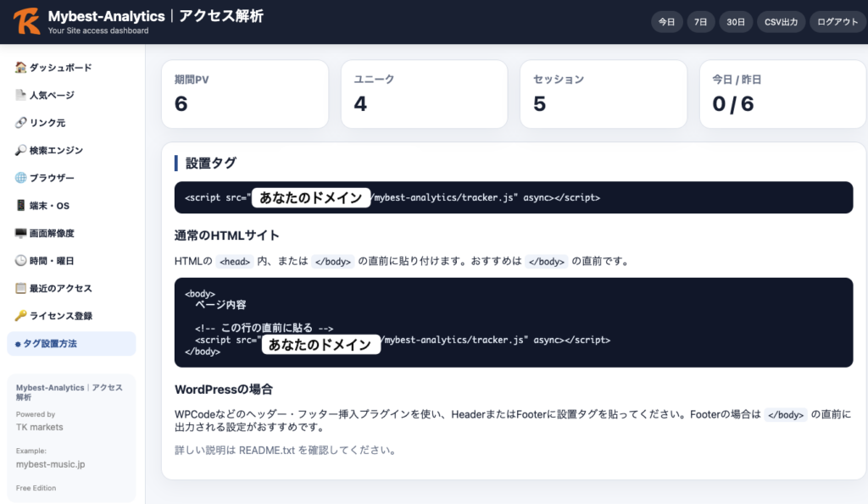868x504 pixels.
Task: Click the 期間PV stat card
Action: (x=245, y=94)
